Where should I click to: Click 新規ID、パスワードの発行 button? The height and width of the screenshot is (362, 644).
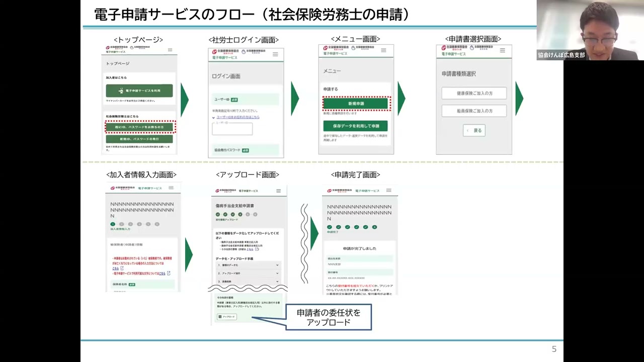point(139,139)
